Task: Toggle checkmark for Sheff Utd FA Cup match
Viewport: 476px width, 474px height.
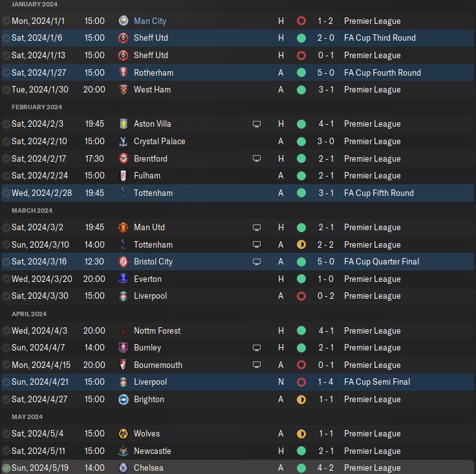Action: click(x=6, y=38)
